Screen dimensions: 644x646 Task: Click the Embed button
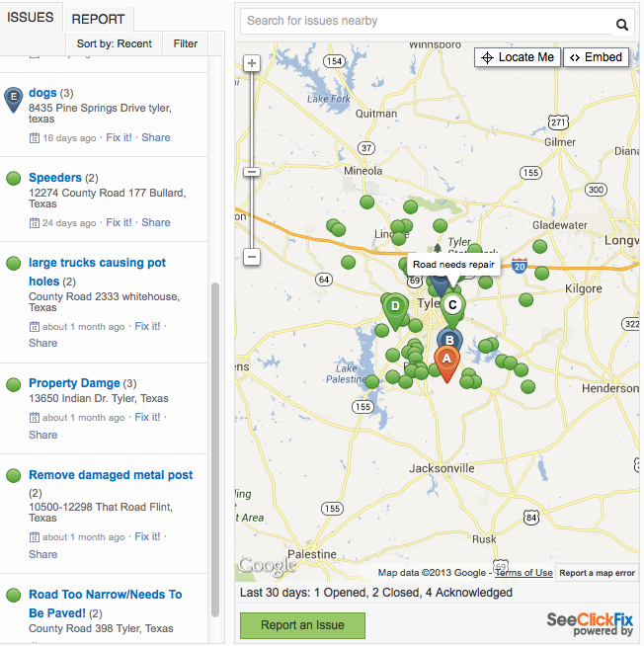click(596, 57)
